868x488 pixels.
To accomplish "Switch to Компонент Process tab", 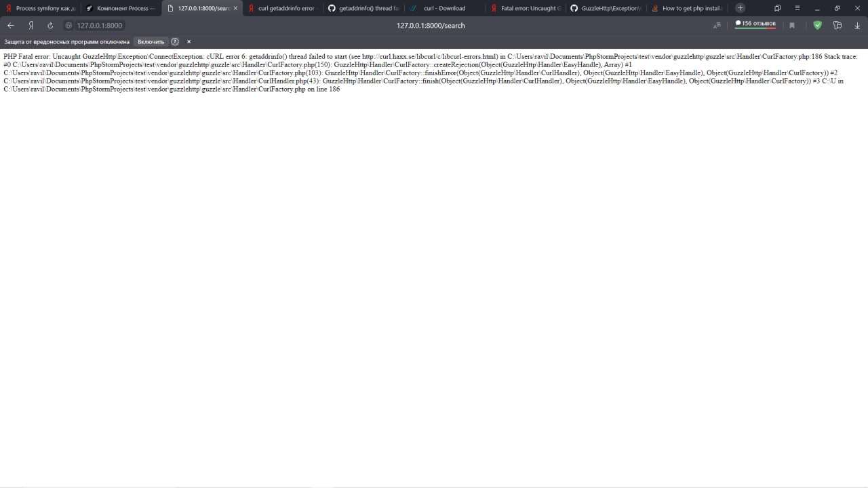I will [x=121, y=8].
